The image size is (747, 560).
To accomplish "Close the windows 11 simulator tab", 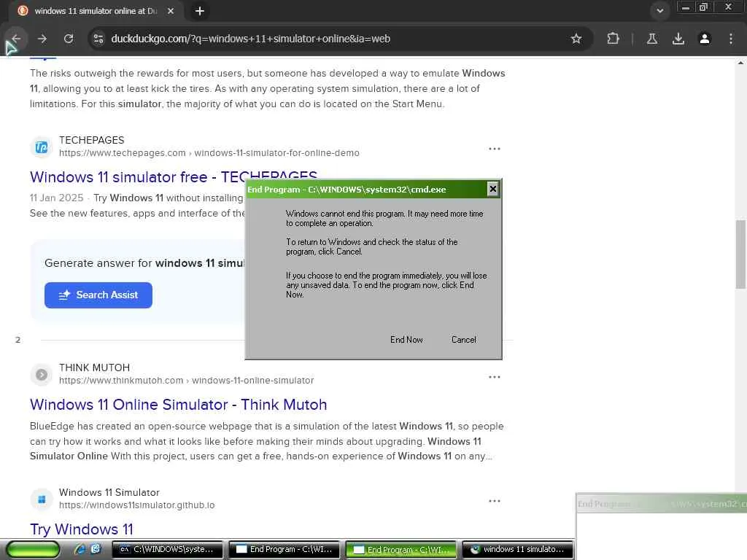I will (171, 10).
